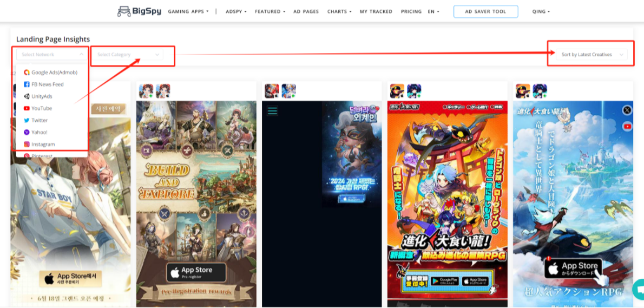Pick Instagram in the network dropdown
Image resolution: width=644 pixels, height=308 pixels.
pos(43,145)
